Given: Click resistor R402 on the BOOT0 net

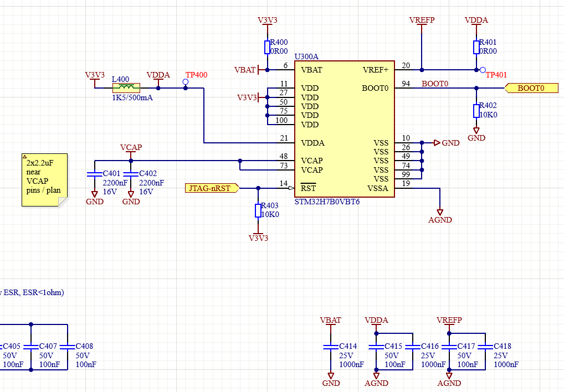Looking at the screenshot, I should [475, 111].
